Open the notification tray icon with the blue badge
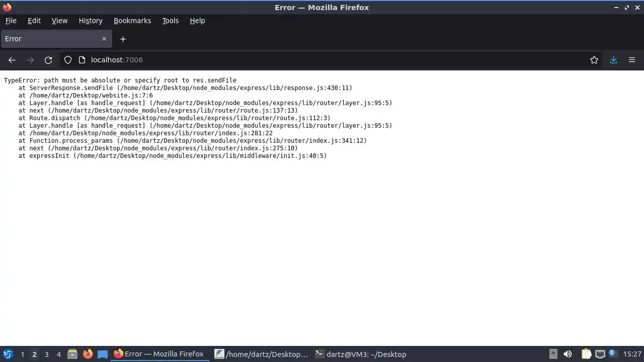 click(613, 354)
